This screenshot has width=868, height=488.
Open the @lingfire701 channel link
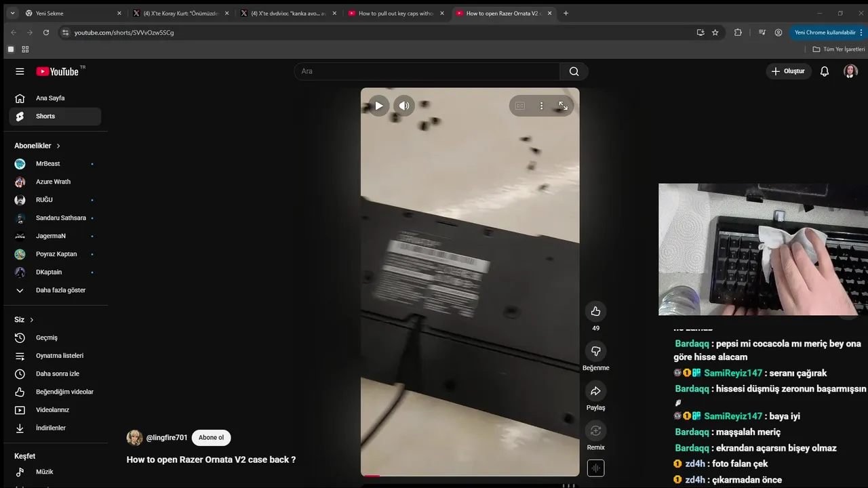(x=167, y=438)
